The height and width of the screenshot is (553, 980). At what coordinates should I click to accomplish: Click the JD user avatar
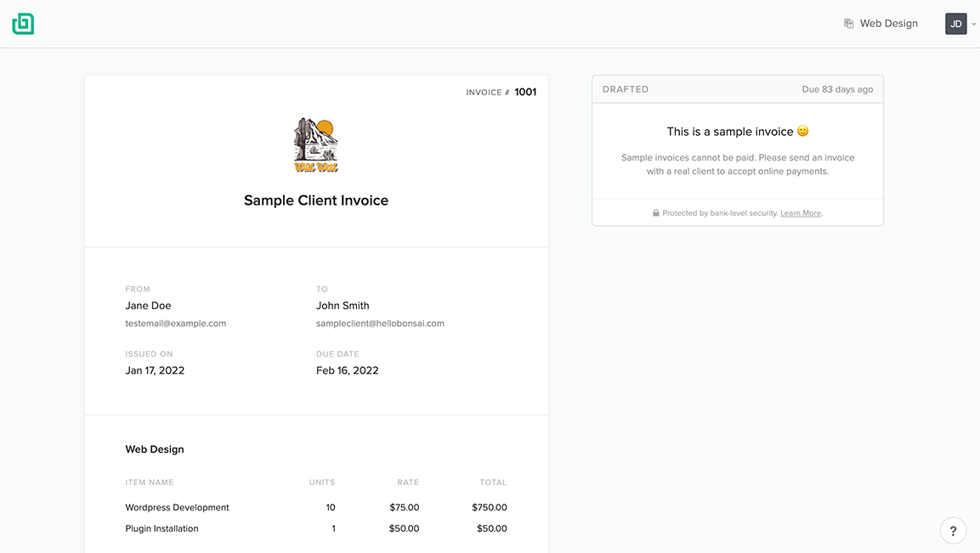point(955,24)
